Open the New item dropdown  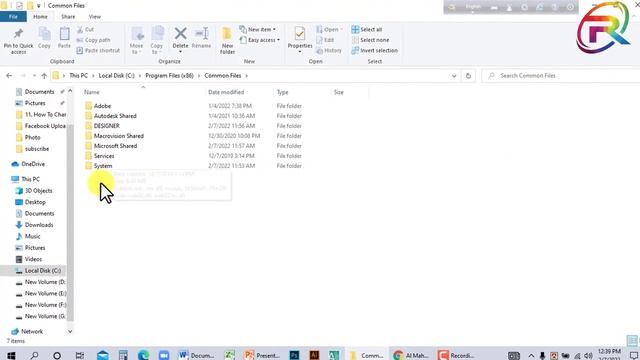point(258,29)
